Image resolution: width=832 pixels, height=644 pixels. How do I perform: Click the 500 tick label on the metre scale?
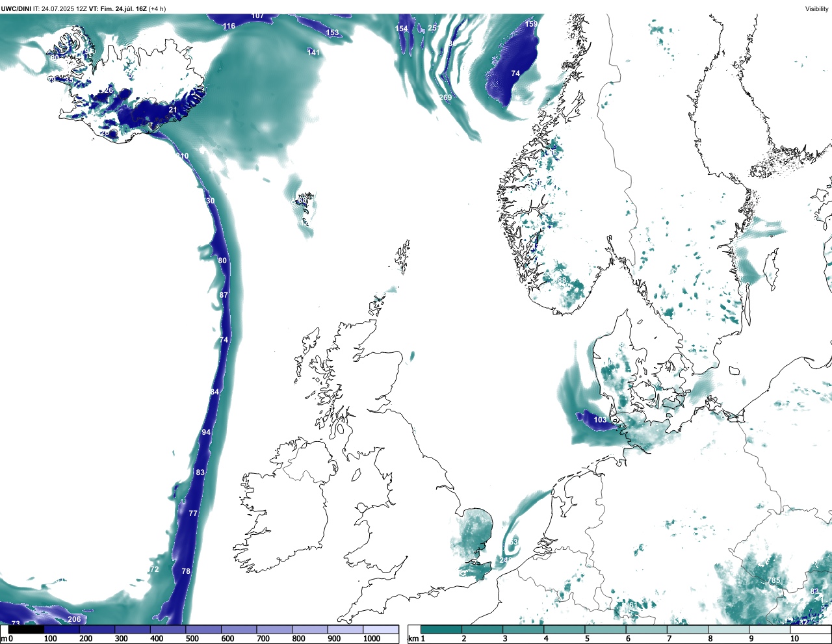click(192, 639)
